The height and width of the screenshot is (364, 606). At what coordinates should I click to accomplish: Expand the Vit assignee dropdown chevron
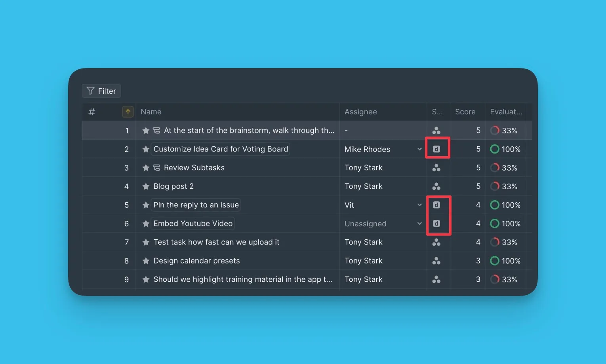coord(419,205)
